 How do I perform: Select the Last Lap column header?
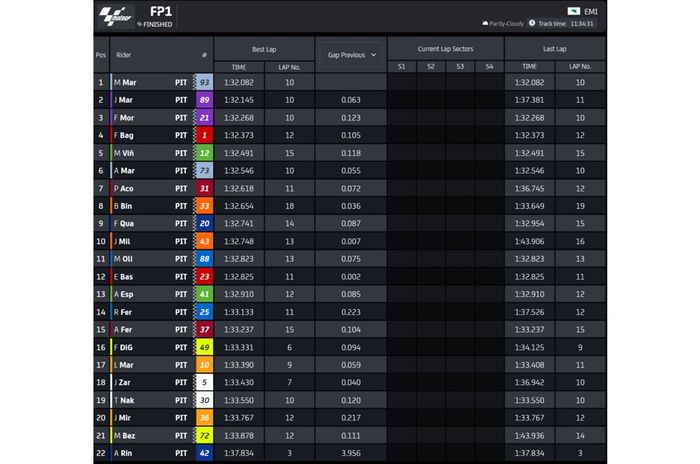coord(554,49)
